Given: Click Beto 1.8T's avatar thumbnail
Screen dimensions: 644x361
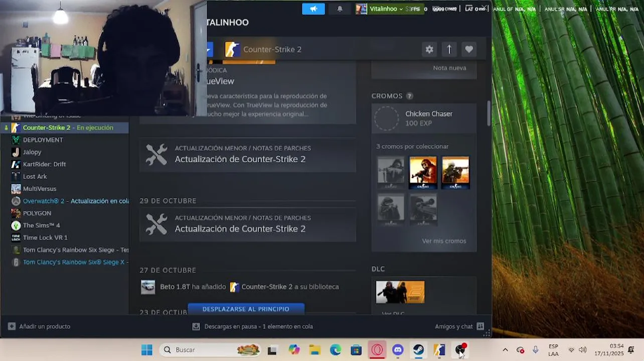Looking at the screenshot, I should (148, 287).
